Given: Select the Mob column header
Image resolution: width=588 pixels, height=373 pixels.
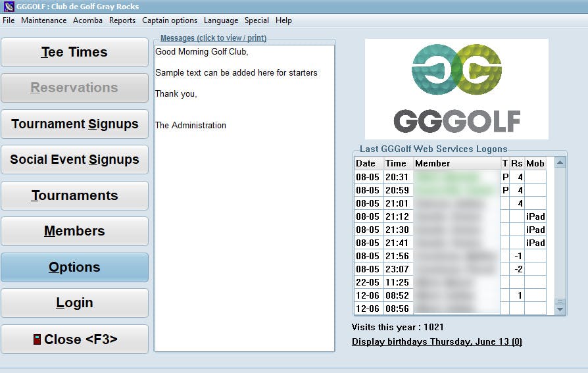Looking at the screenshot, I should pos(535,163).
